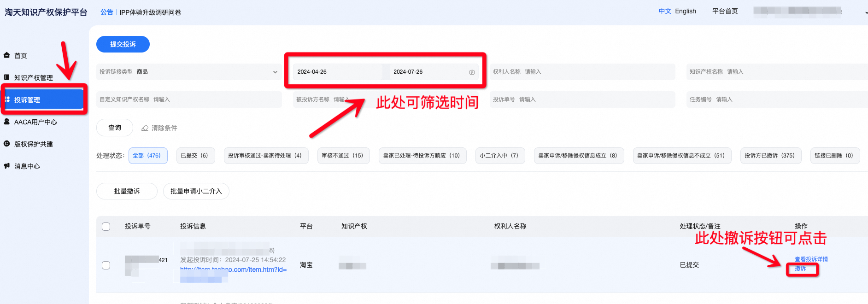The height and width of the screenshot is (304, 868).
Task: Click the 淘宝 platform cell in row
Action: click(x=306, y=265)
